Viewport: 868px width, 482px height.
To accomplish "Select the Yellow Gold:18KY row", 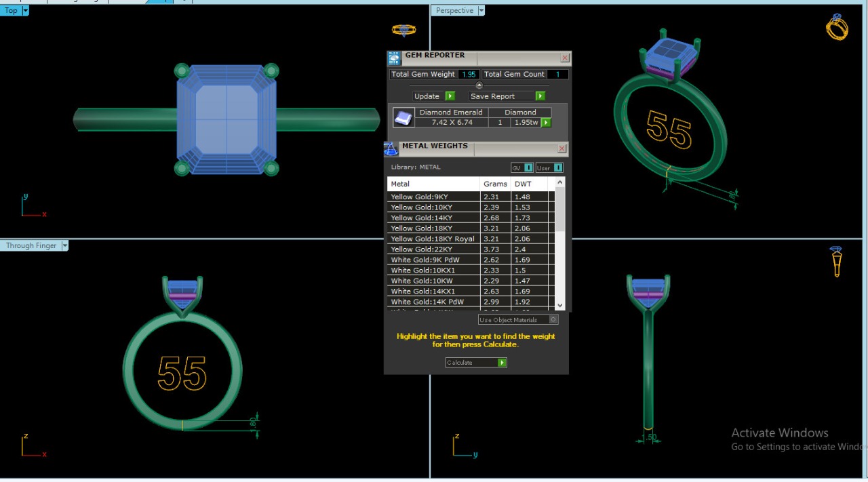I will pyautogui.click(x=434, y=228).
